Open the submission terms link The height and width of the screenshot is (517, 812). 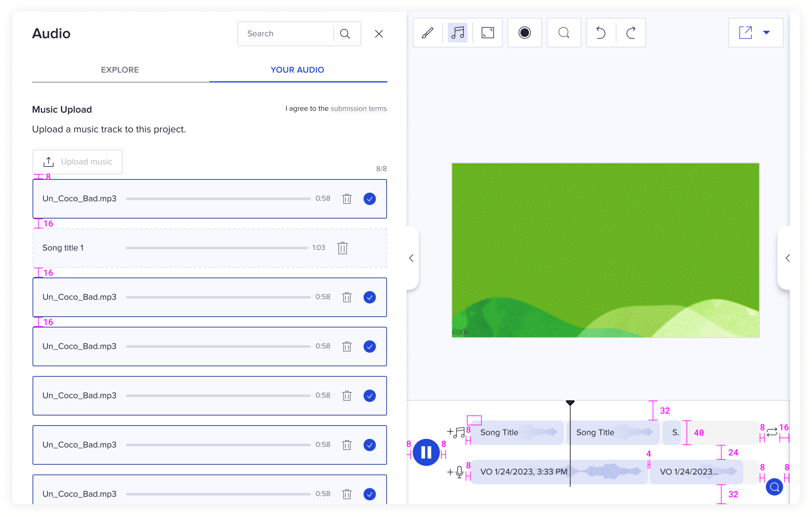point(359,109)
